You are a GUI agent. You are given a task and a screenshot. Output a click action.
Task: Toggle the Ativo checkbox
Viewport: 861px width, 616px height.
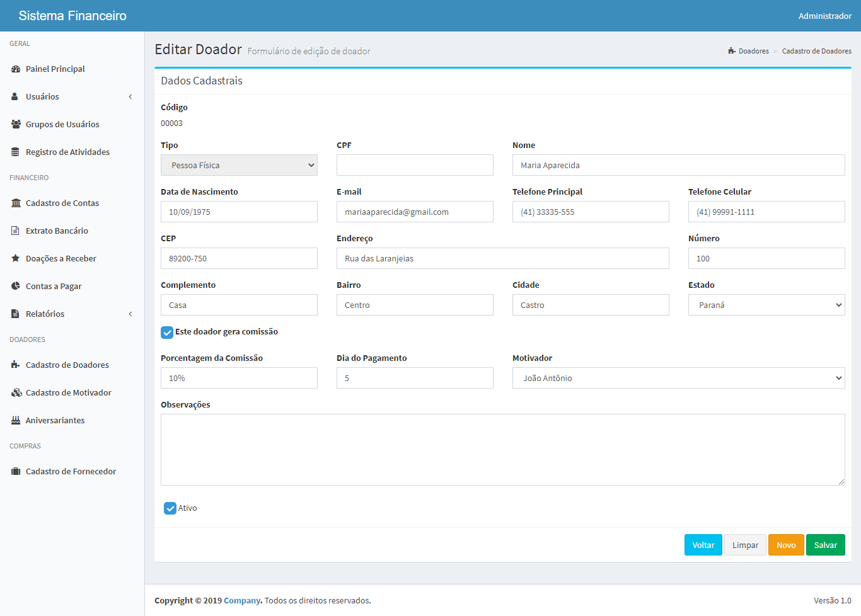click(x=170, y=508)
